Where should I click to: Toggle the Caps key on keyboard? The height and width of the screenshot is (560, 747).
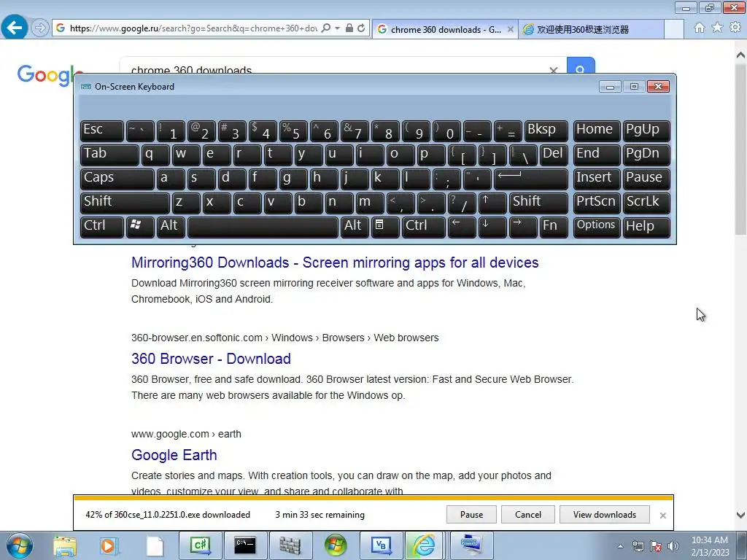pyautogui.click(x=117, y=179)
